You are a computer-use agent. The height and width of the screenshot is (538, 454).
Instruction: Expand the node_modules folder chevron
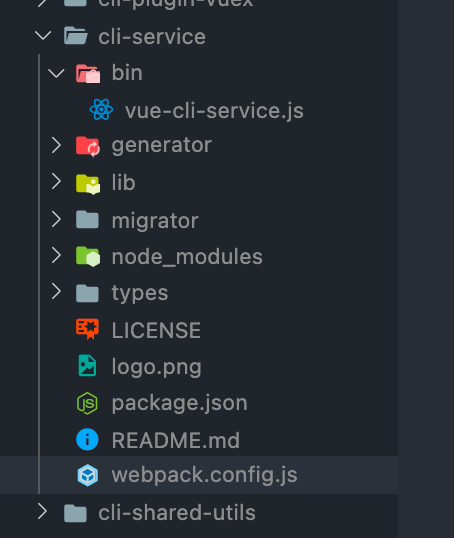[56, 256]
